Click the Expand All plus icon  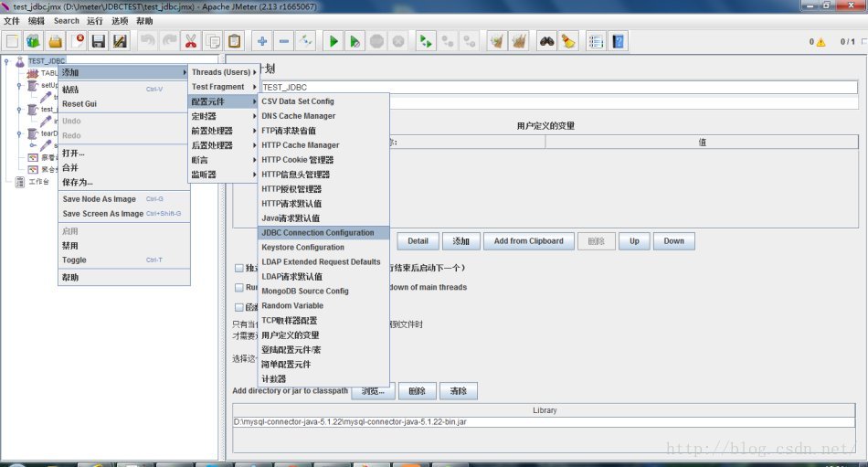(262, 41)
